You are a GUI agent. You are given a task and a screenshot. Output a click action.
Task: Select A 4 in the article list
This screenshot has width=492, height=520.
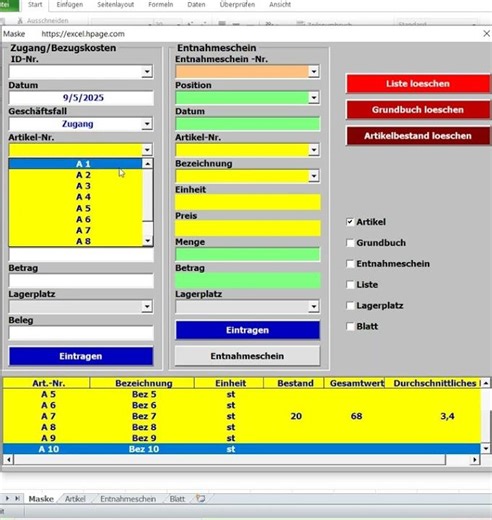tap(76, 197)
